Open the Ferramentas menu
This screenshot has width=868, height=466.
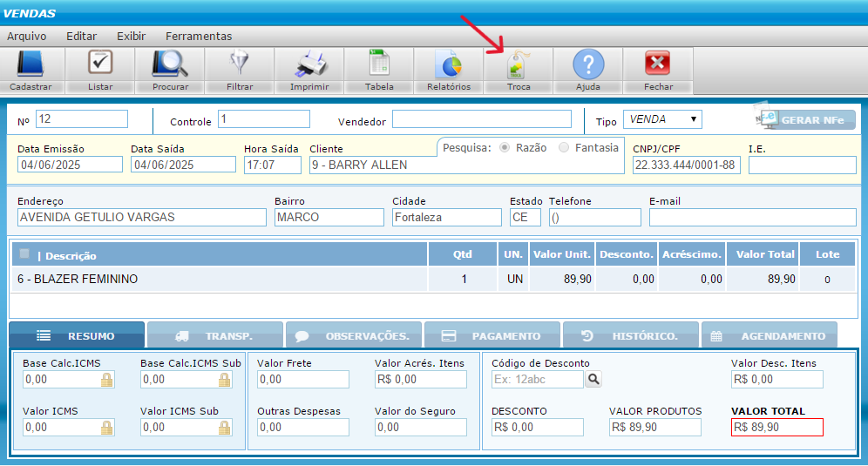click(199, 37)
